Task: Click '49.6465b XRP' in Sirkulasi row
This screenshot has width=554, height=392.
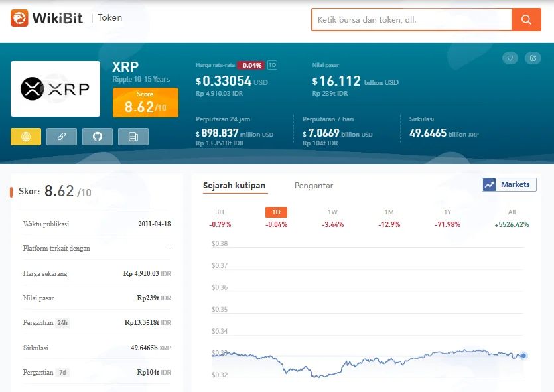Action: (151, 348)
